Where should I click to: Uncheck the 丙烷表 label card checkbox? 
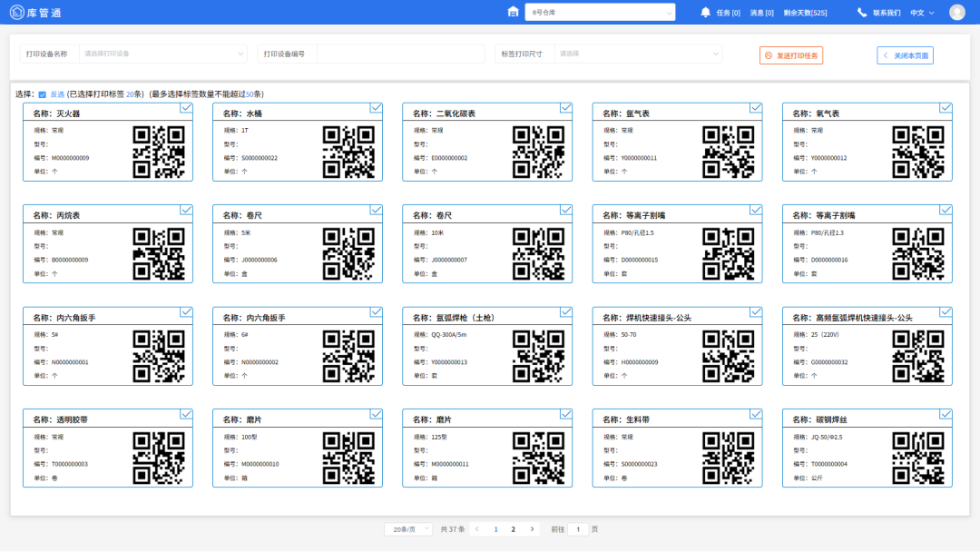(186, 210)
